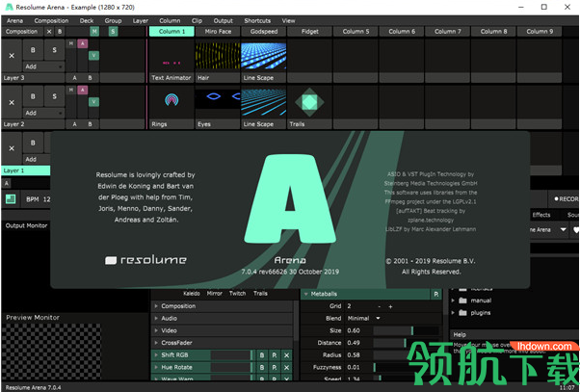Open Layer 2 Add blend mode dropdown
The image size is (580, 392).
click(x=43, y=113)
